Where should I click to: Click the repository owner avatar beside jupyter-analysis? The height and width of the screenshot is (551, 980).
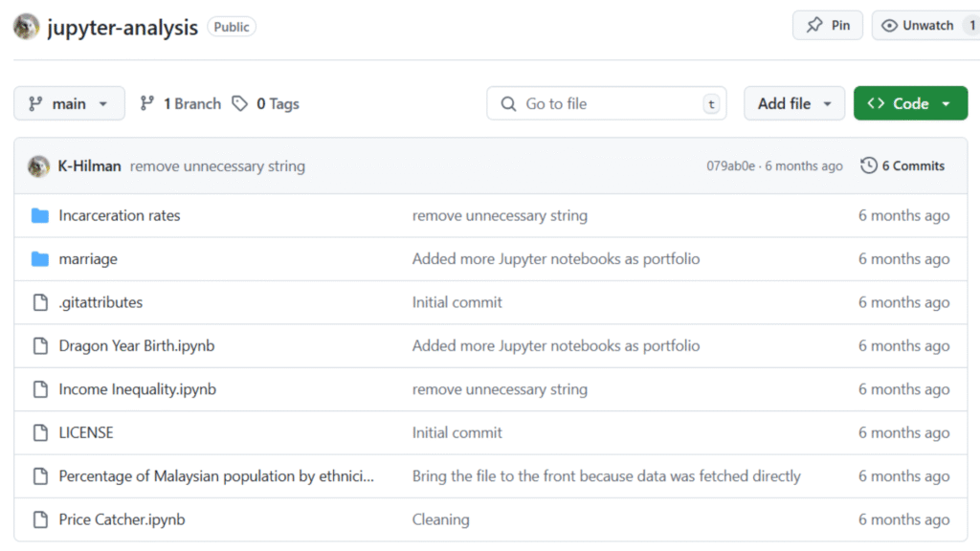(26, 27)
